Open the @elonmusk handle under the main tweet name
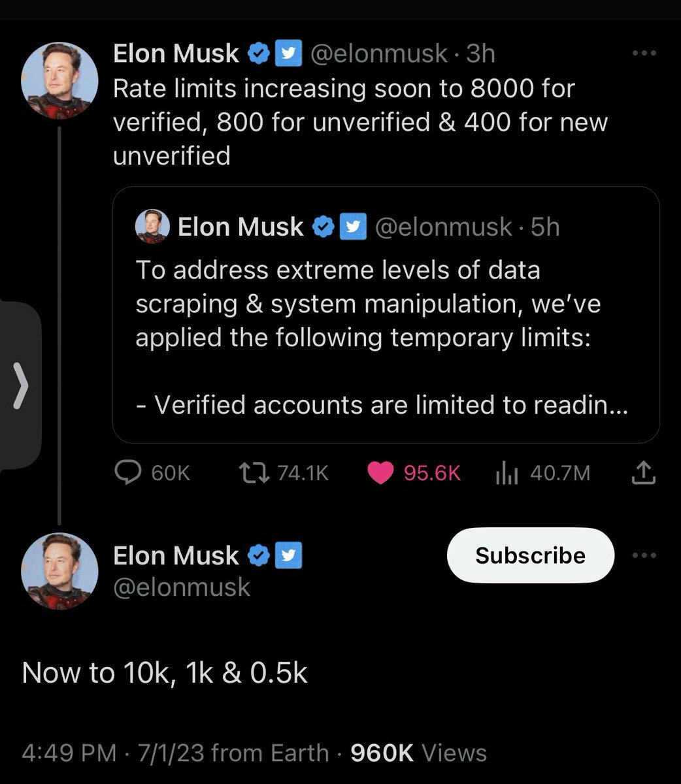This screenshot has width=681, height=784. pyautogui.click(x=182, y=587)
